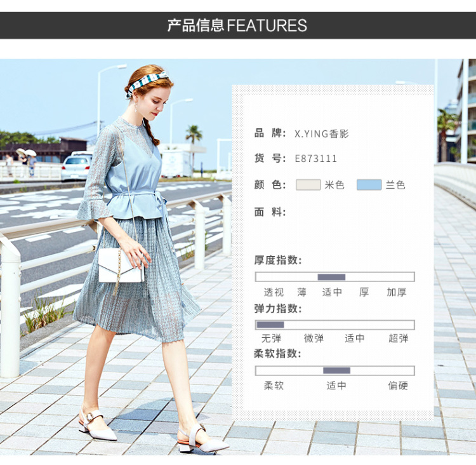Screen dimensions: 476x465
Task: Click the 弹力指数 heading
Action: click(278, 309)
